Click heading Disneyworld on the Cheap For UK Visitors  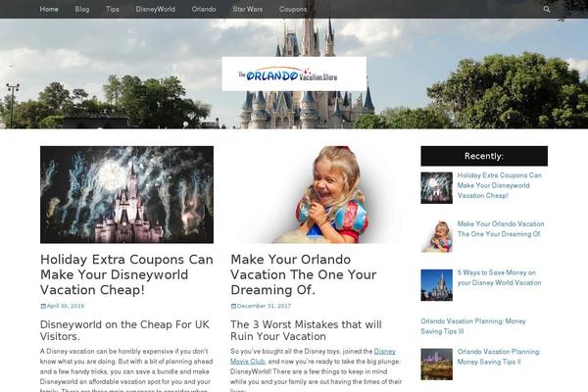(124, 330)
